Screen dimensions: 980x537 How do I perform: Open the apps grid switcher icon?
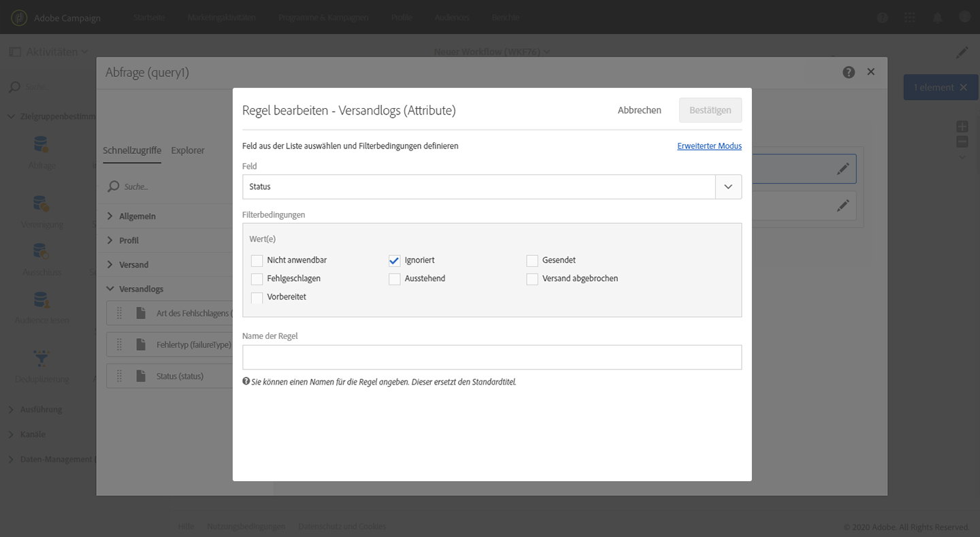[910, 18]
